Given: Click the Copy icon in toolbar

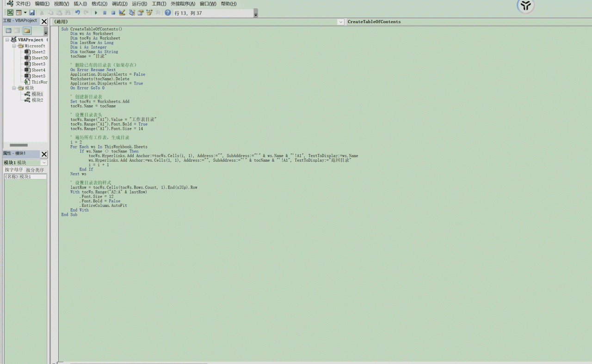Looking at the screenshot, I should [x=51, y=13].
